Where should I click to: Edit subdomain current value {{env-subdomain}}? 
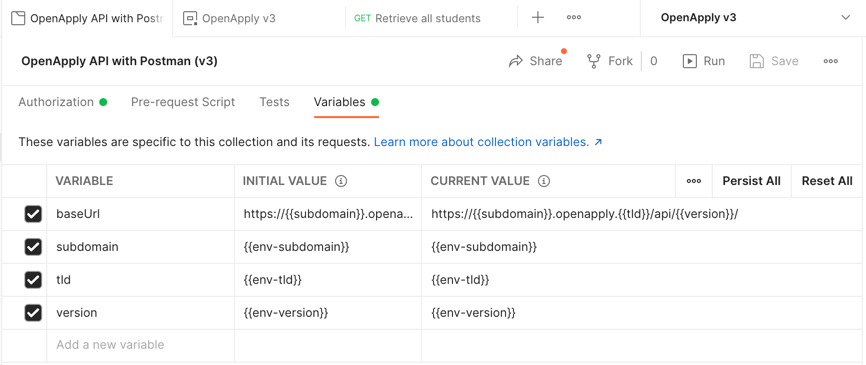[642, 247]
